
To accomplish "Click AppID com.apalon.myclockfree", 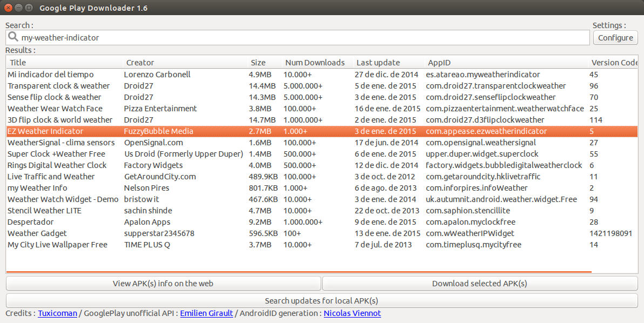I will 471,223.
